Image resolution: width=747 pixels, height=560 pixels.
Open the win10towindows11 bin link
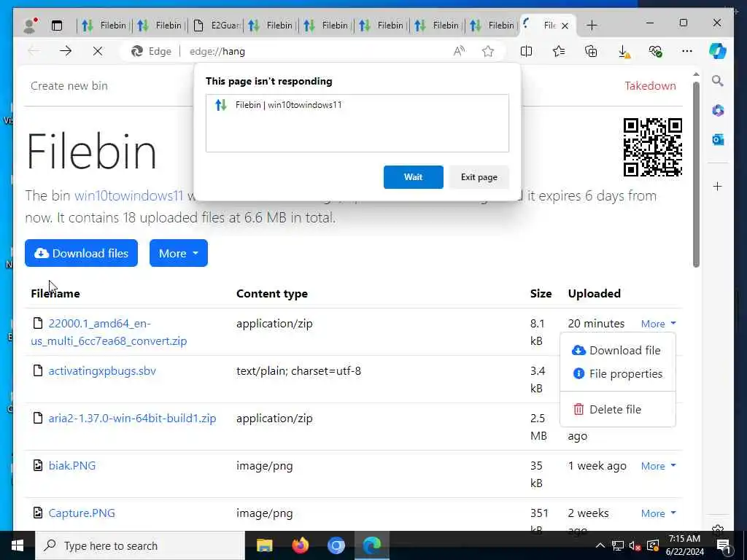pyautogui.click(x=128, y=195)
